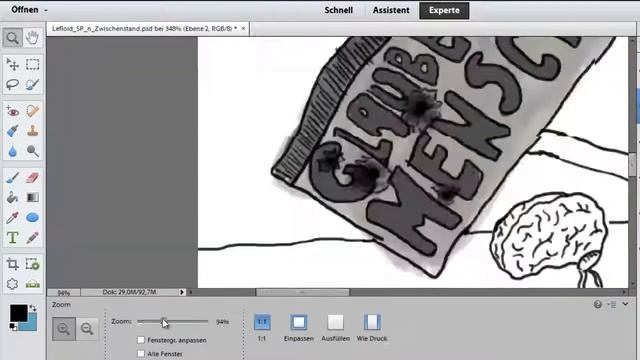Switch to Assistent mode

pyautogui.click(x=391, y=10)
